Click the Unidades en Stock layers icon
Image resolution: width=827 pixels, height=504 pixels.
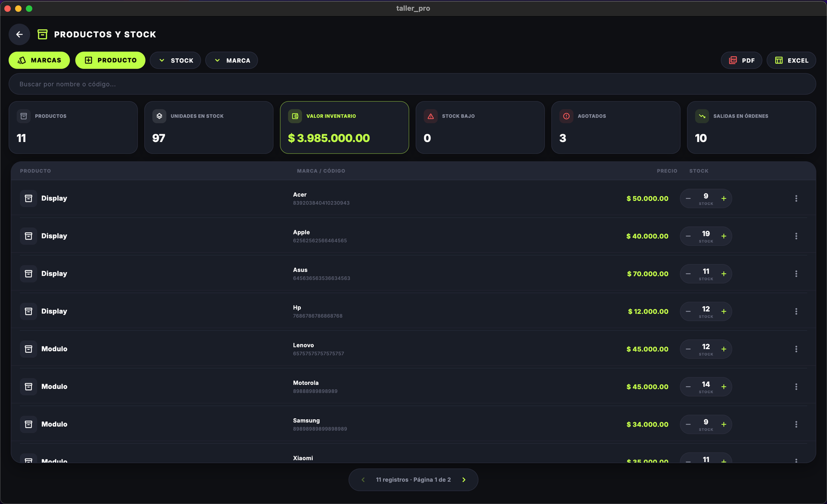tap(159, 116)
